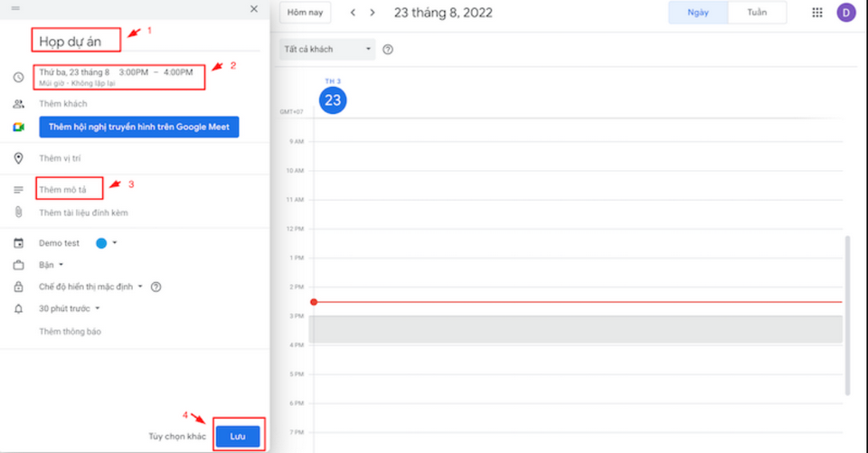
Task: Click the Google apps grid icon
Action: pyautogui.click(x=817, y=13)
